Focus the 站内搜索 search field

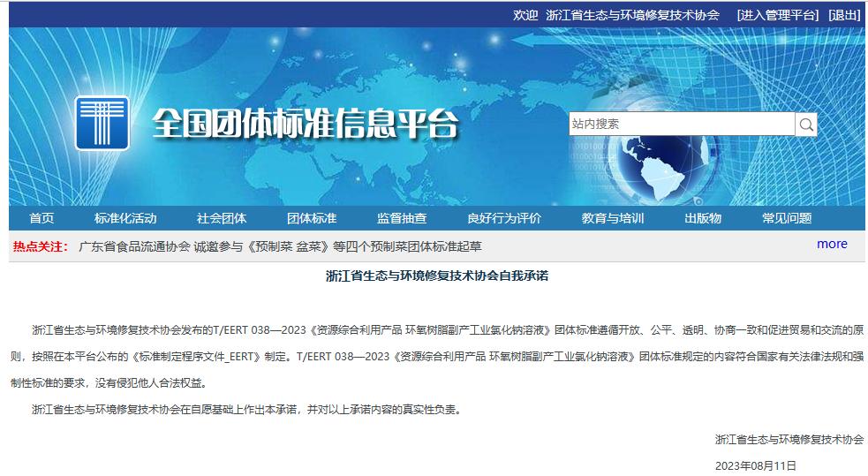point(682,124)
